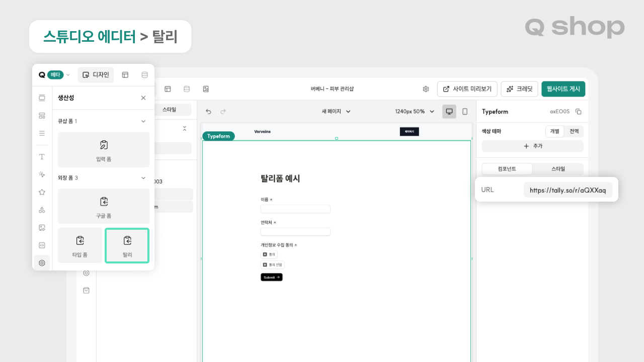The width and height of the screenshot is (644, 362).
Task: Close the 생산성 panel
Action: click(x=143, y=98)
